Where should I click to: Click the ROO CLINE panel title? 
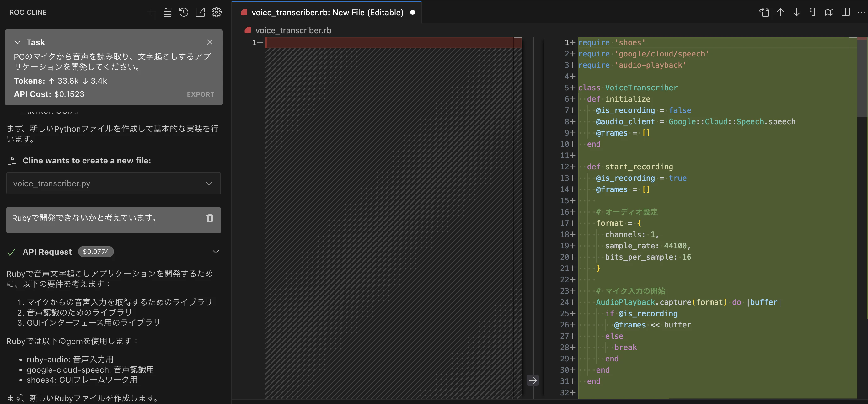pyautogui.click(x=28, y=13)
